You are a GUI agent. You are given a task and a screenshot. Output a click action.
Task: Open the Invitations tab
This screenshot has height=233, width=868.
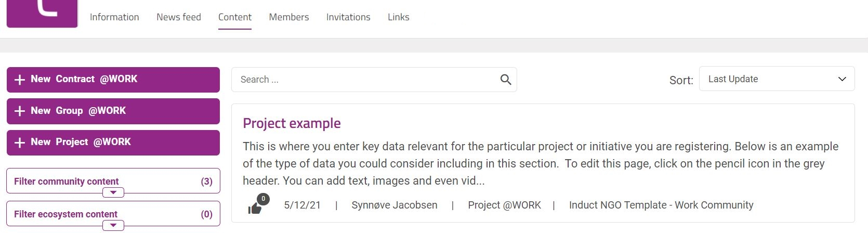pyautogui.click(x=348, y=17)
